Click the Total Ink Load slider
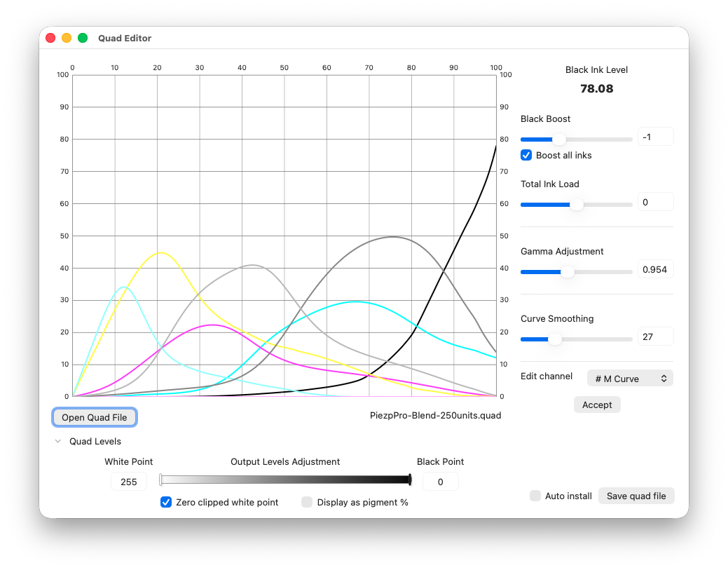Screen dimensions: 728x570 (x=576, y=205)
